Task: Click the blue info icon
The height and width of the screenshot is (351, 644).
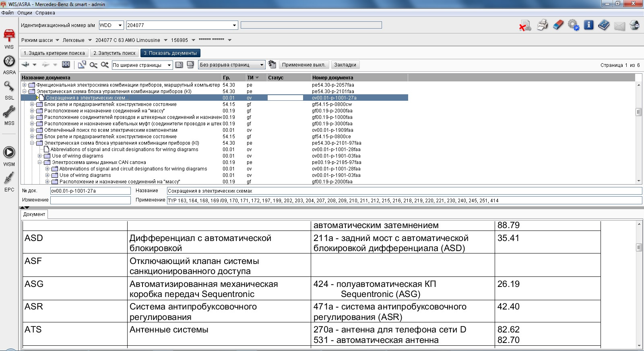Action: point(589,25)
